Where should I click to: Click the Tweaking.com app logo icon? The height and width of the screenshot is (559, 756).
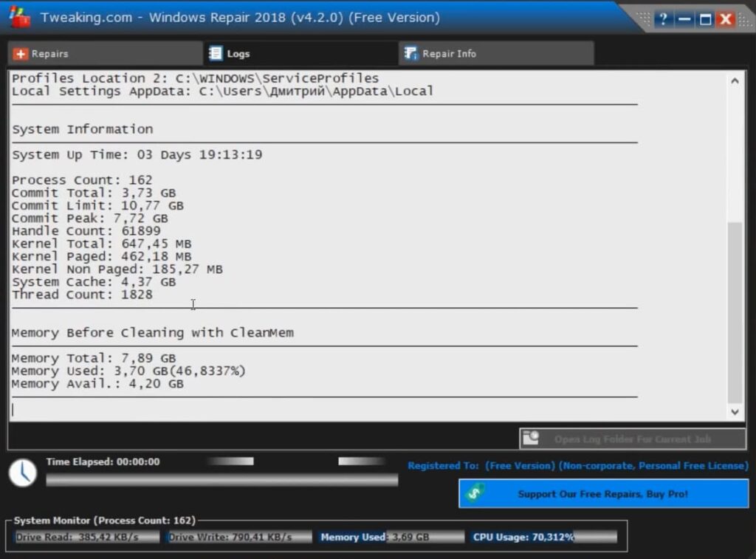coord(19,18)
